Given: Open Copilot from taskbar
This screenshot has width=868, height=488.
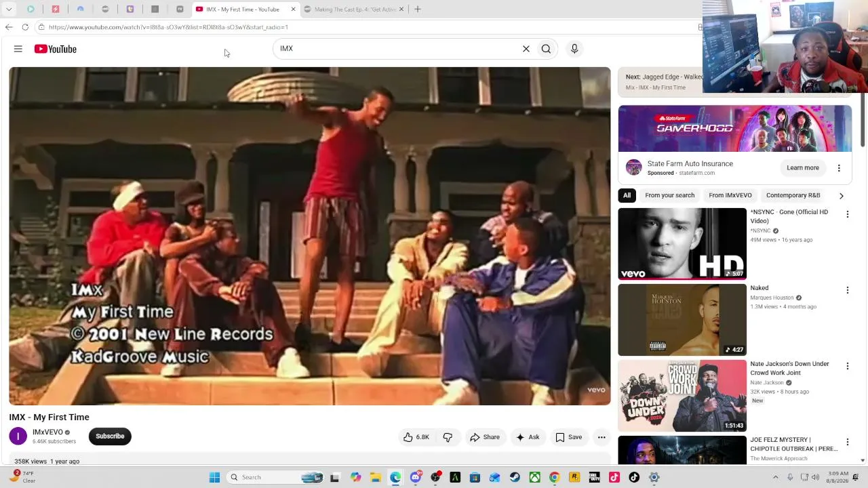Looking at the screenshot, I should [355, 477].
